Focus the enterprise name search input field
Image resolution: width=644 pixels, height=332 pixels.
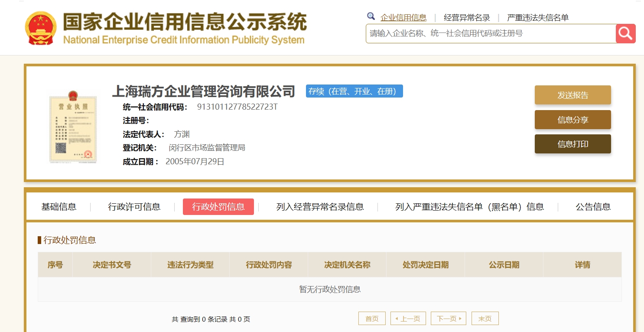pos(491,33)
